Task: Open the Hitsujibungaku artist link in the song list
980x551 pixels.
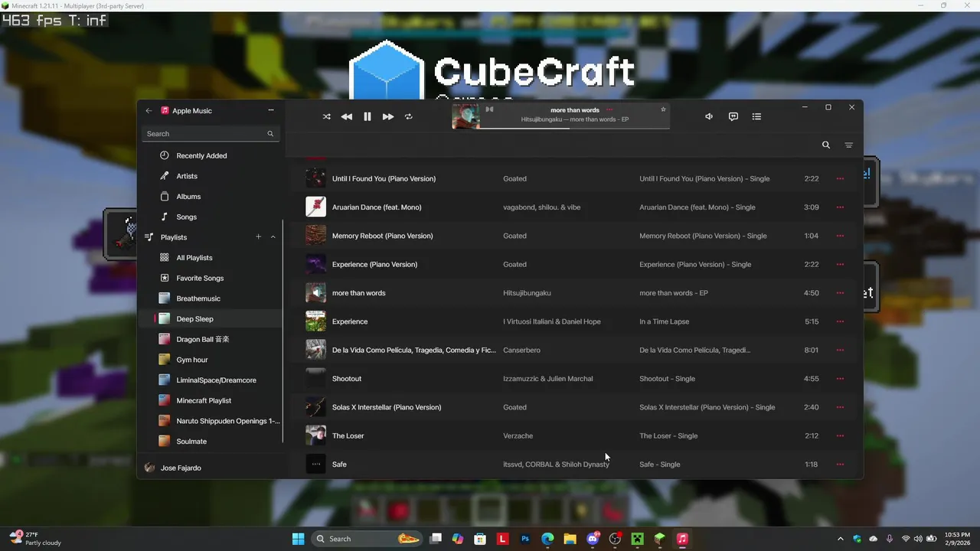Action: pyautogui.click(x=527, y=293)
